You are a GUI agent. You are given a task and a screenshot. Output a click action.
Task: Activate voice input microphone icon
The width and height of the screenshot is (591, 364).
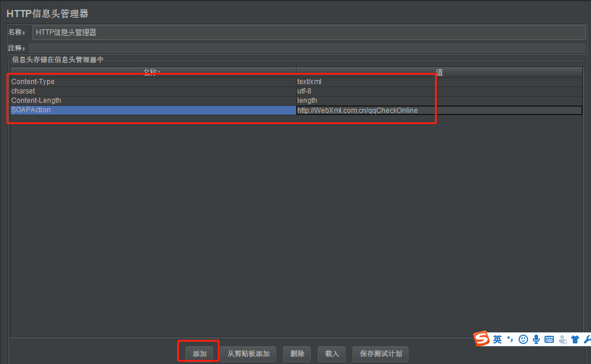coord(535,339)
